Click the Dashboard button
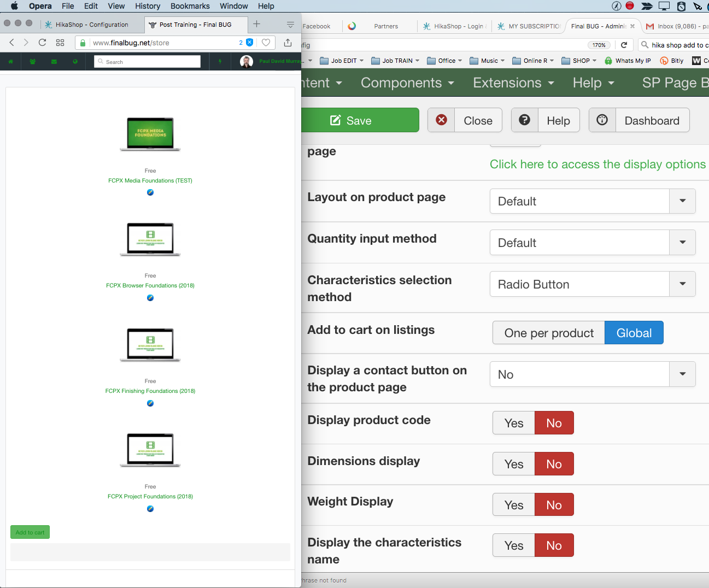Viewport: 709px width, 588px height. pyautogui.click(x=639, y=120)
